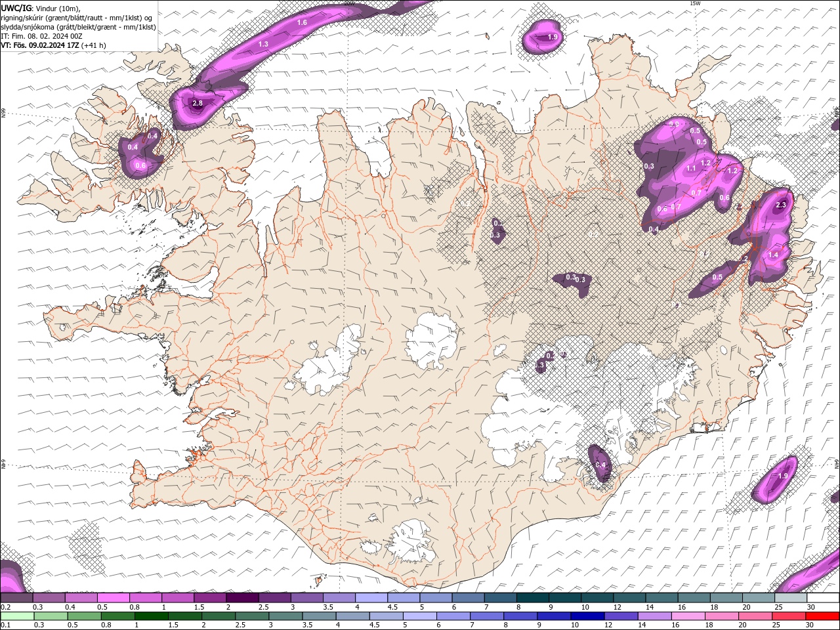Viewport: 840px width, 630px height.
Task: Click the '3.5' label on the purple scale
Action: coord(327,607)
